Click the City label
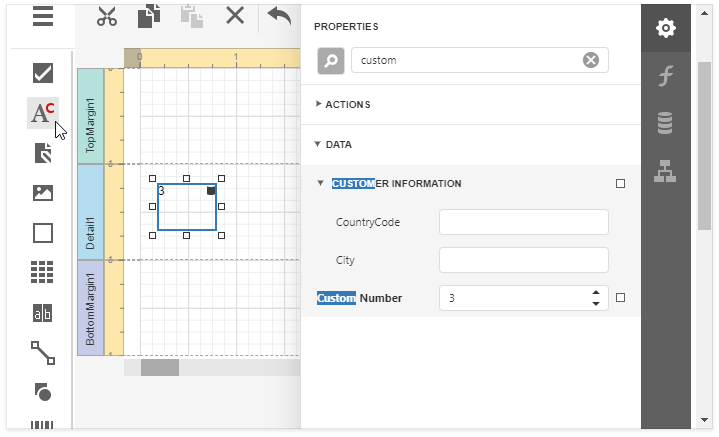This screenshot has width=719, height=437. pos(345,260)
